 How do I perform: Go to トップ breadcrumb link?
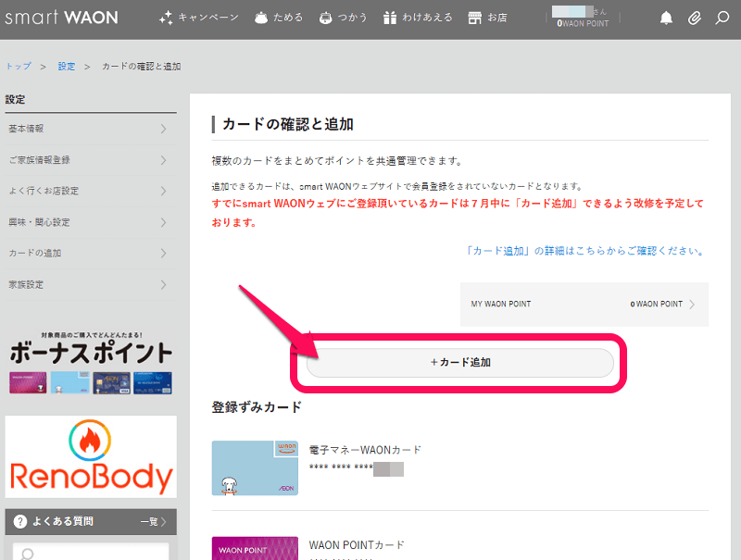click(19, 66)
